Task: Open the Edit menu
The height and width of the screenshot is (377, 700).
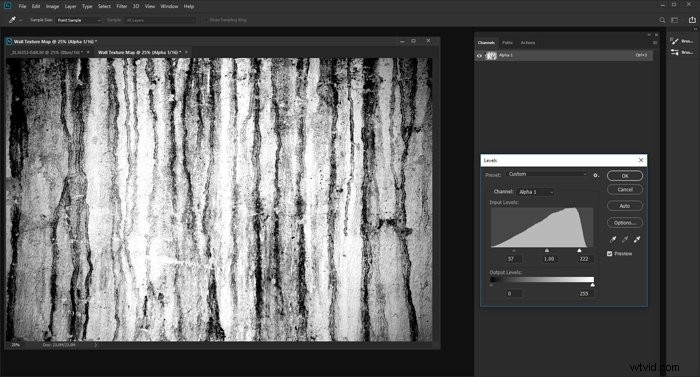Action: tap(36, 6)
